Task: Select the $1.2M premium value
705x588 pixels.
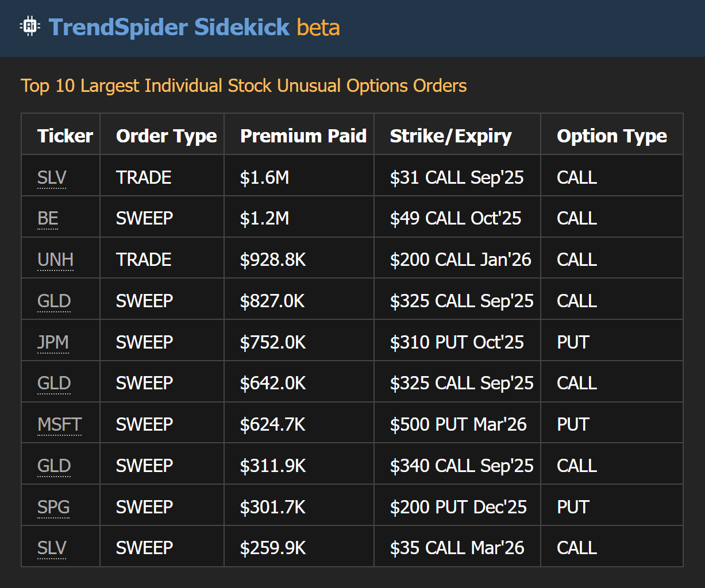Action: click(264, 219)
